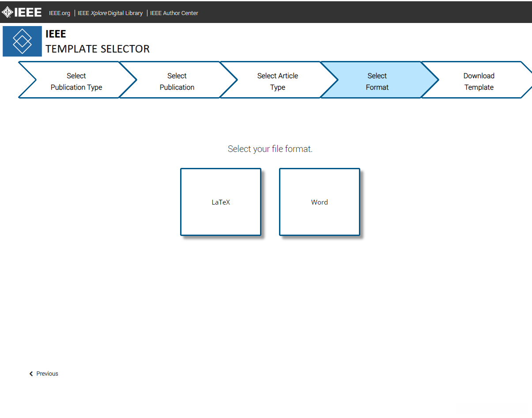
Task: Go back using the Previous link
Action: pos(44,373)
